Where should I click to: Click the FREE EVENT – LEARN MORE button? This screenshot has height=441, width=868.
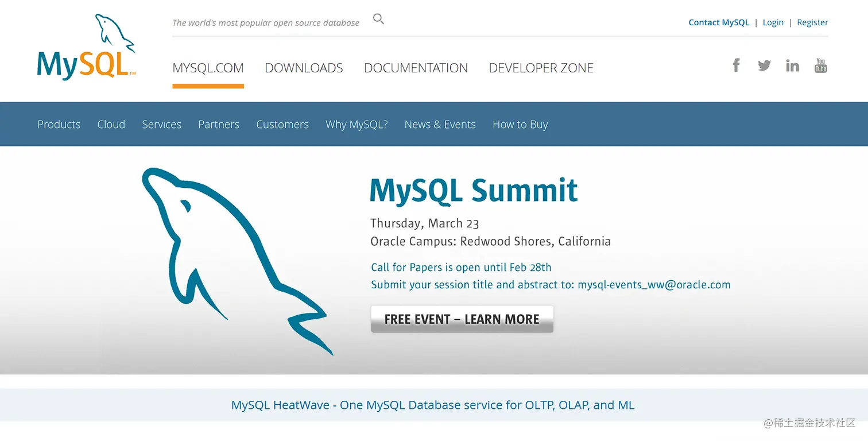(x=462, y=319)
